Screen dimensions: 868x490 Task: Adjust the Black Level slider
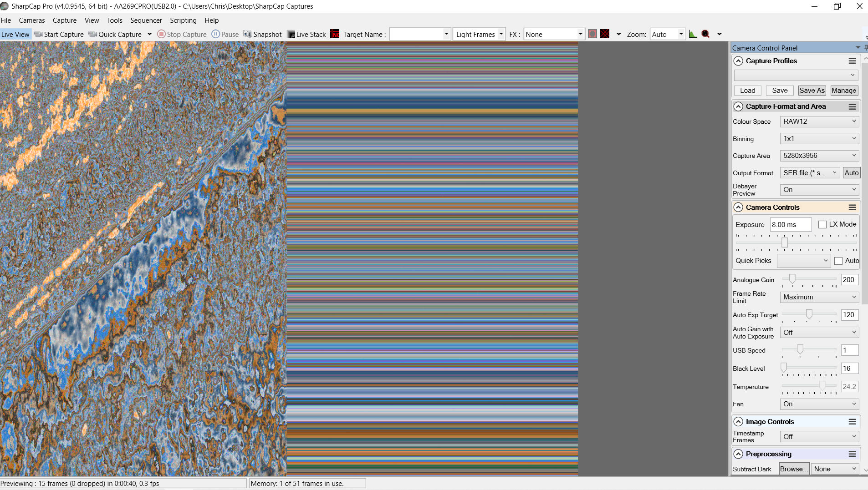(784, 368)
